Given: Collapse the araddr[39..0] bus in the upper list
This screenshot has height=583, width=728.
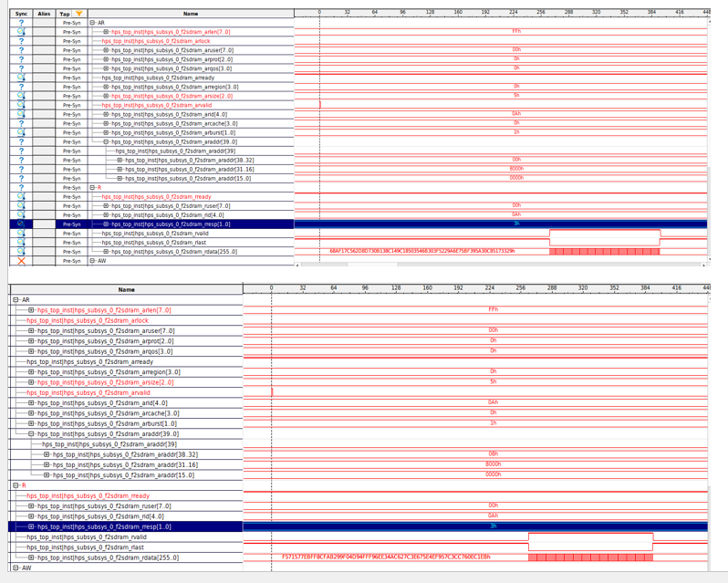Looking at the screenshot, I should pyautogui.click(x=106, y=141).
